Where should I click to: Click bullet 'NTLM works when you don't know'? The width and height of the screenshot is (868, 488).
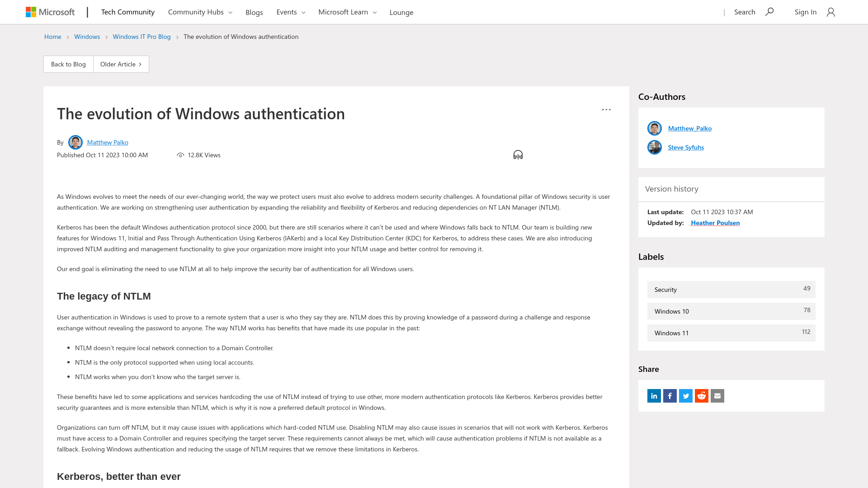(x=158, y=377)
